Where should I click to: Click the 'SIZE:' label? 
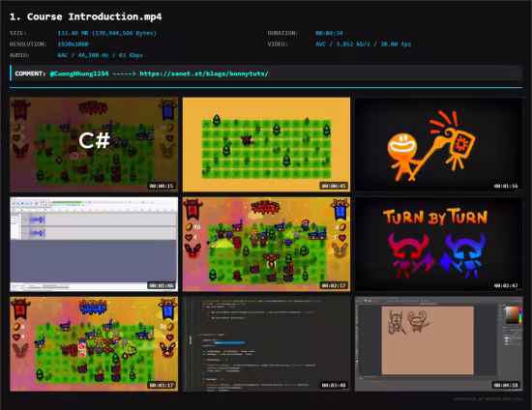[x=18, y=33]
